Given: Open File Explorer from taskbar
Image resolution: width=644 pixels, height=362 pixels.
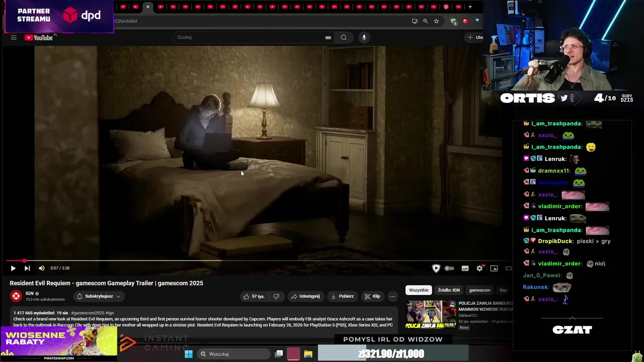Looking at the screenshot, I should pos(308,354).
